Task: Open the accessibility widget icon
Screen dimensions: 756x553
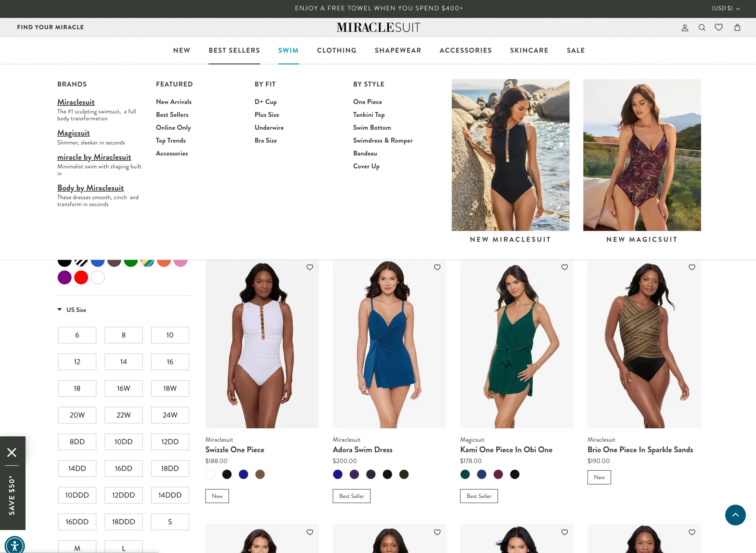Action: tap(15, 546)
